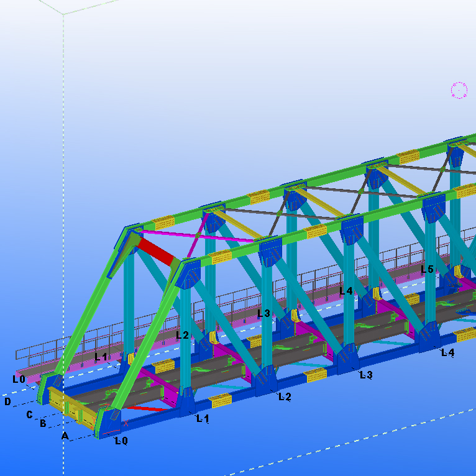Select grid label B
This screenshot has width=476, height=476.
(x=43, y=423)
